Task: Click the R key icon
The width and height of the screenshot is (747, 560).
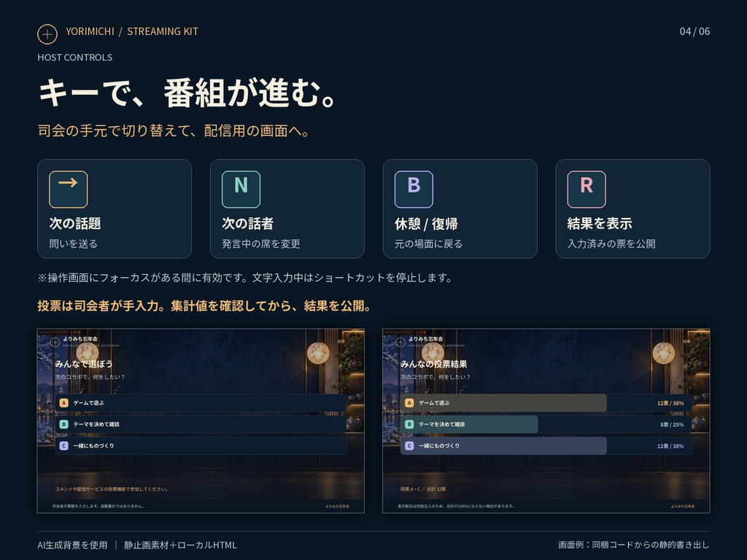Action: pos(587,189)
